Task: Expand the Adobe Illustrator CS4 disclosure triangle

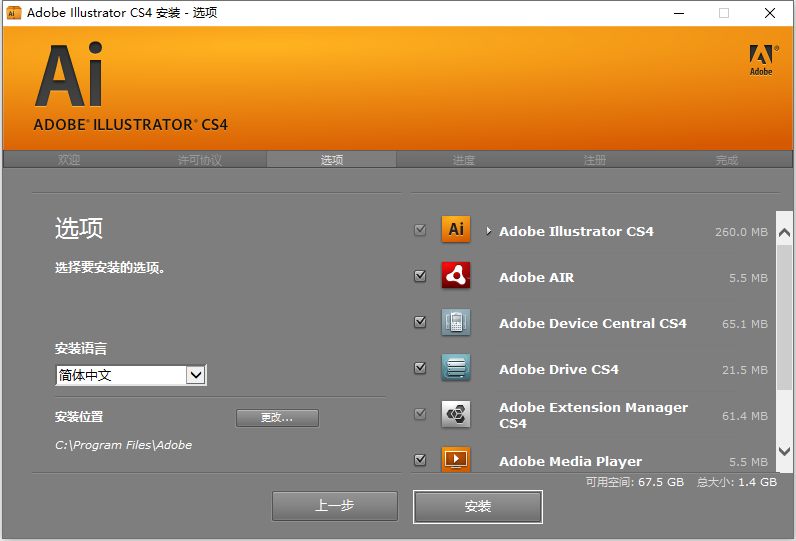Action: tap(488, 231)
